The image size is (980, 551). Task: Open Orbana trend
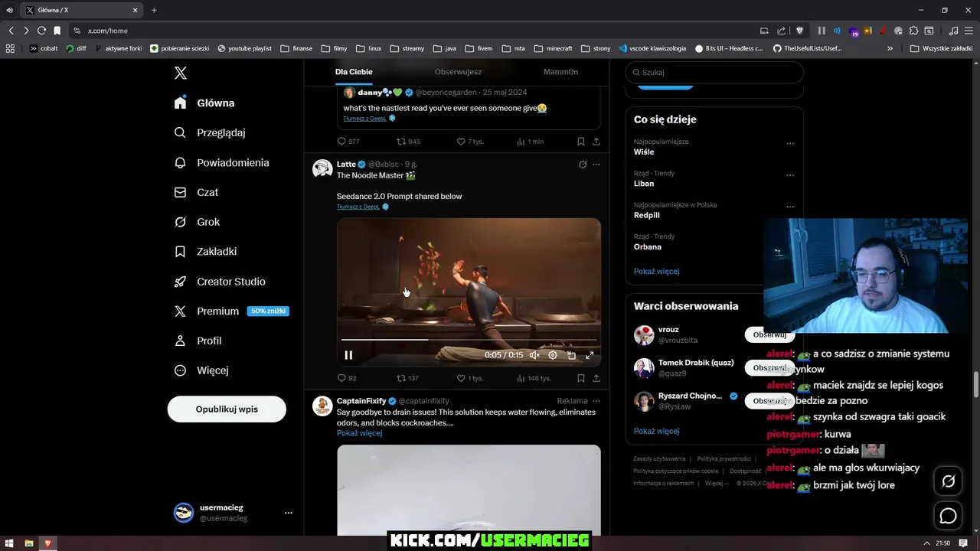[x=648, y=247]
